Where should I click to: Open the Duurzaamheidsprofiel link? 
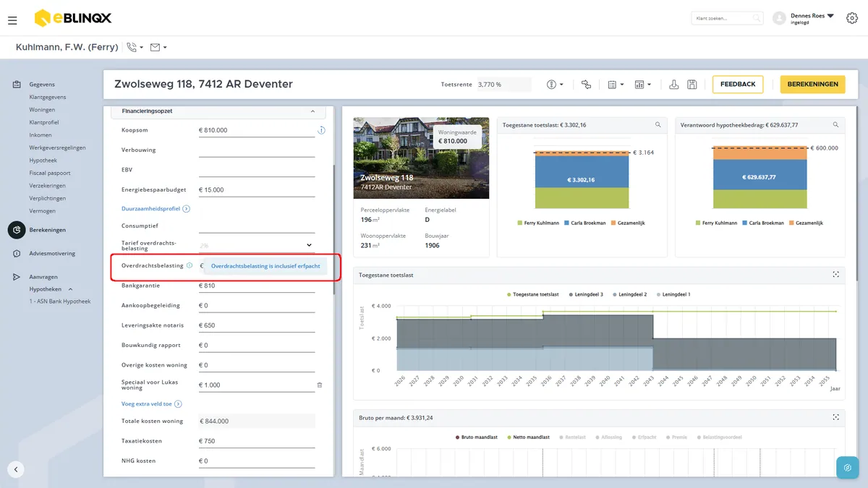click(x=156, y=209)
